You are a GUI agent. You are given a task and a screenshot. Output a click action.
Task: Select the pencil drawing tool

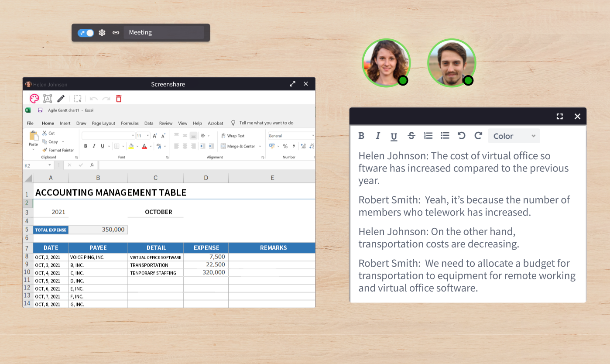(x=61, y=99)
